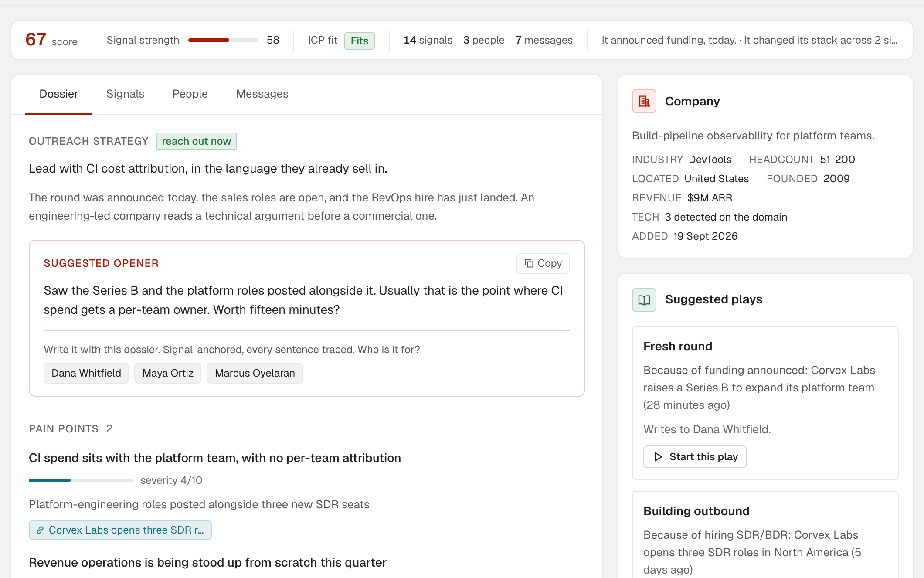Click the severity 4/10 bar
The image size is (924, 578).
click(81, 480)
